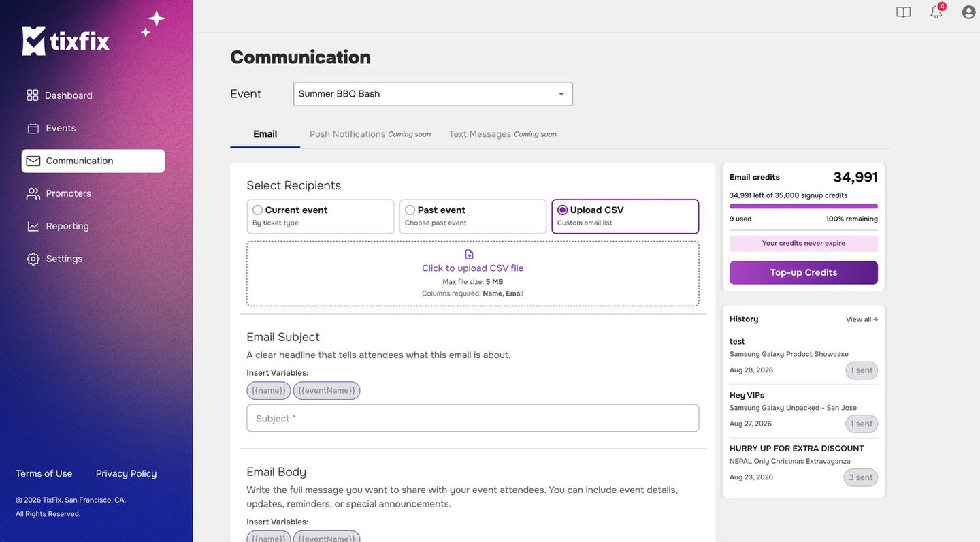Click the "3 sent" badge
980x542 pixels.
(861, 478)
